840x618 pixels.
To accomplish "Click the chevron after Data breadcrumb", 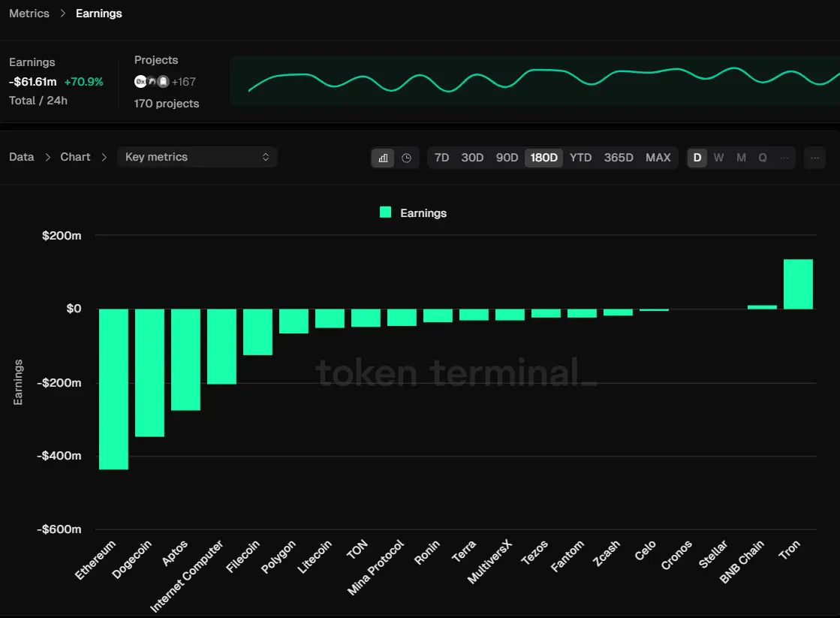I will pyautogui.click(x=48, y=157).
